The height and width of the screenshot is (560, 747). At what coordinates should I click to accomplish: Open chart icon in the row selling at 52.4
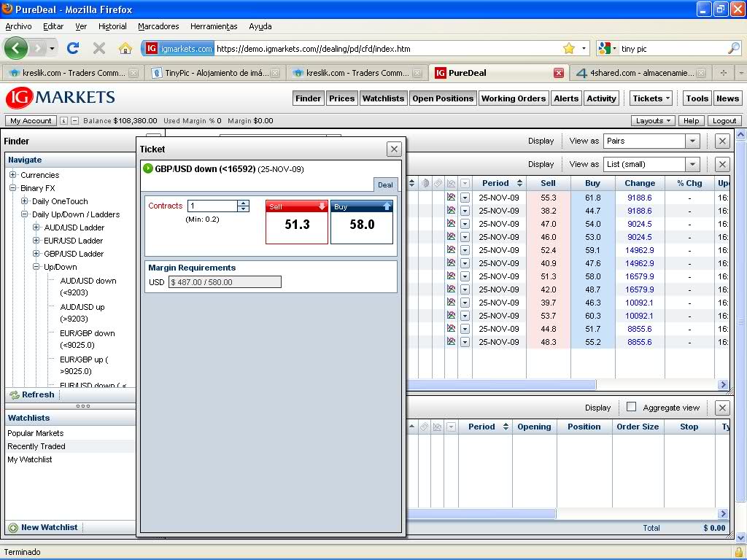coord(451,249)
